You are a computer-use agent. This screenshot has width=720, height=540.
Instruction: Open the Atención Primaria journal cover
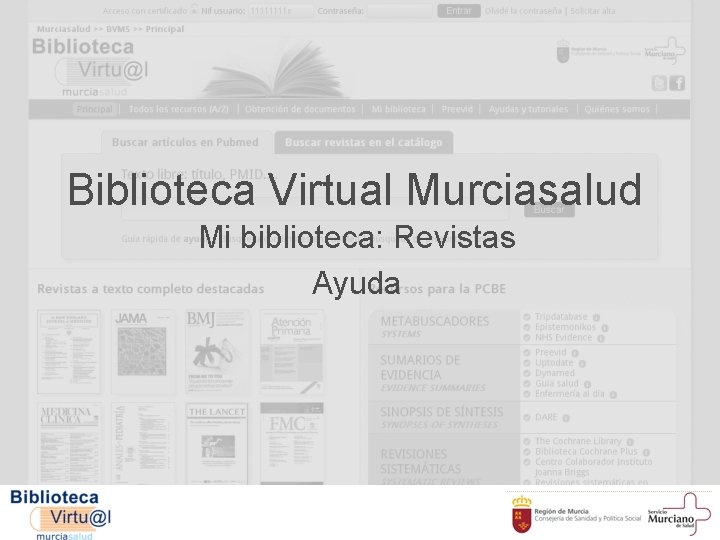[292, 352]
